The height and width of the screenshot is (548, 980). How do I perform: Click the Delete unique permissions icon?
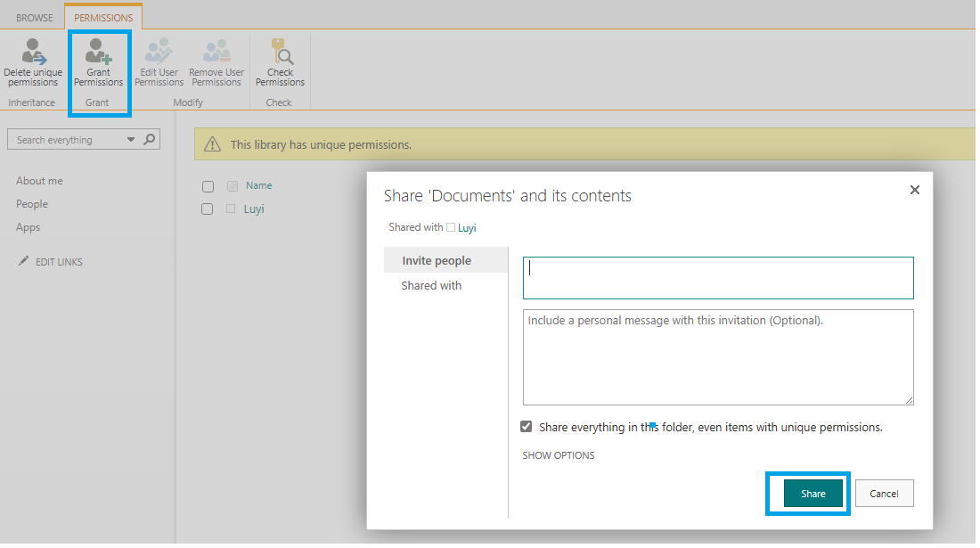click(x=34, y=52)
